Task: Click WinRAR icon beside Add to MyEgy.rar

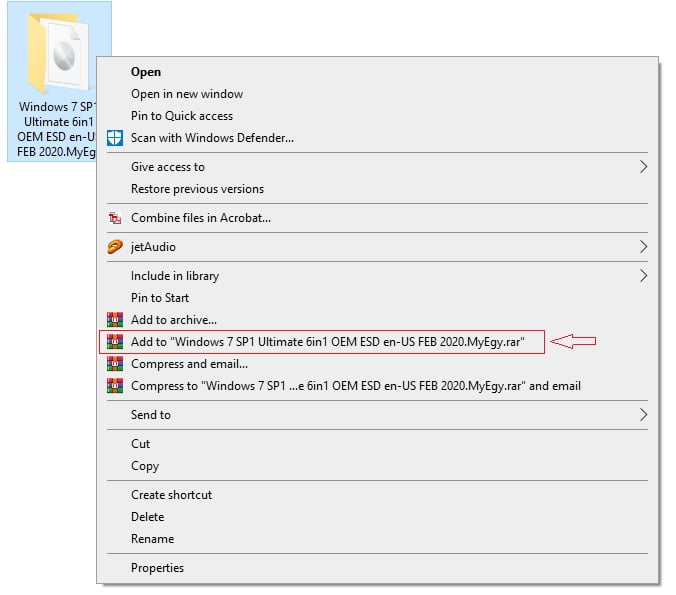Action: coord(115,342)
